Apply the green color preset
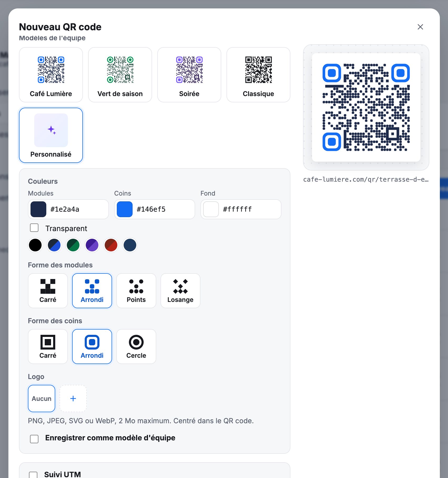Image resolution: width=448 pixels, height=478 pixels. (x=73, y=245)
